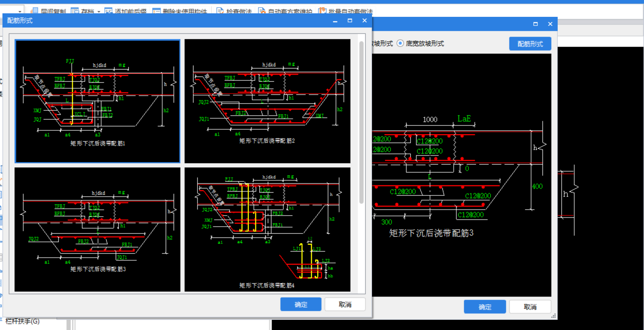Image resolution: width=644 pixels, height=330 pixels.
Task: Click the 配筋形式 dialog vertical scrollbar
Action: [361, 123]
